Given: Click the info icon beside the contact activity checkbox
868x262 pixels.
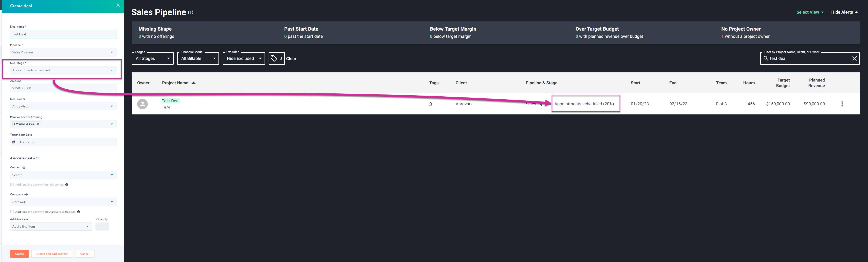Looking at the screenshot, I should coord(67,185).
